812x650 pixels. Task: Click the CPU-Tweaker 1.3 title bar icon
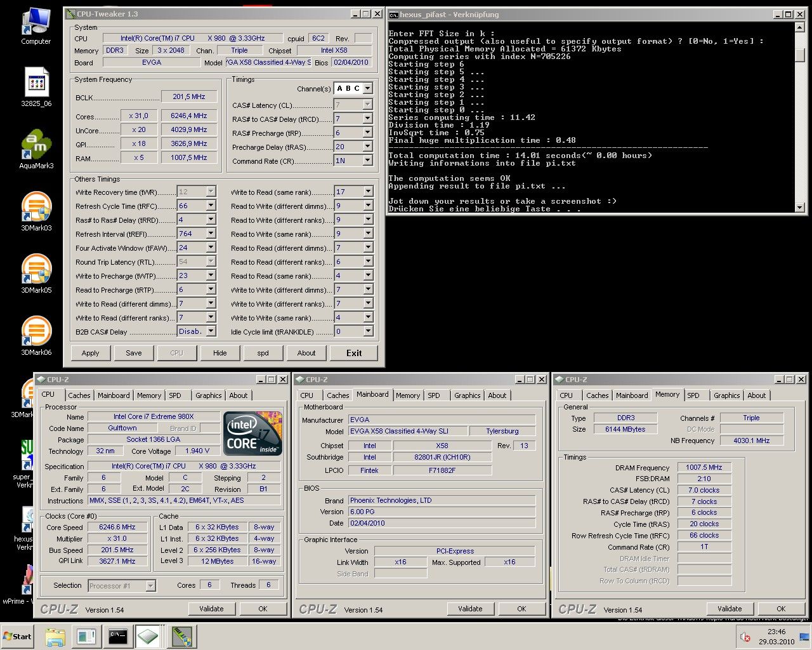pyautogui.click(x=70, y=14)
